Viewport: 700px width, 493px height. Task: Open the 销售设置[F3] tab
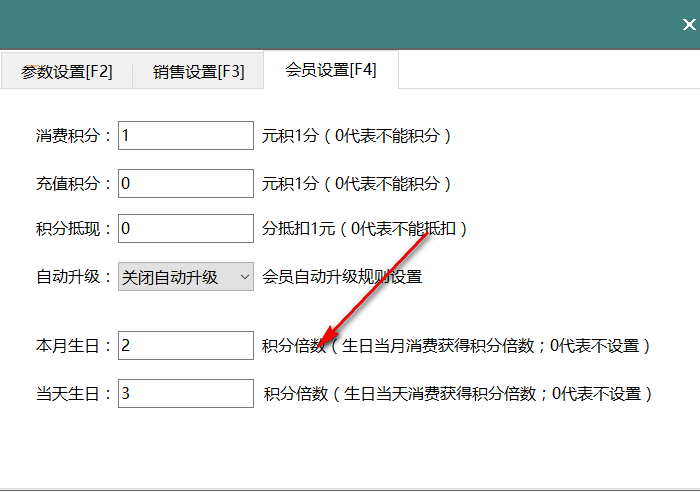pos(198,71)
